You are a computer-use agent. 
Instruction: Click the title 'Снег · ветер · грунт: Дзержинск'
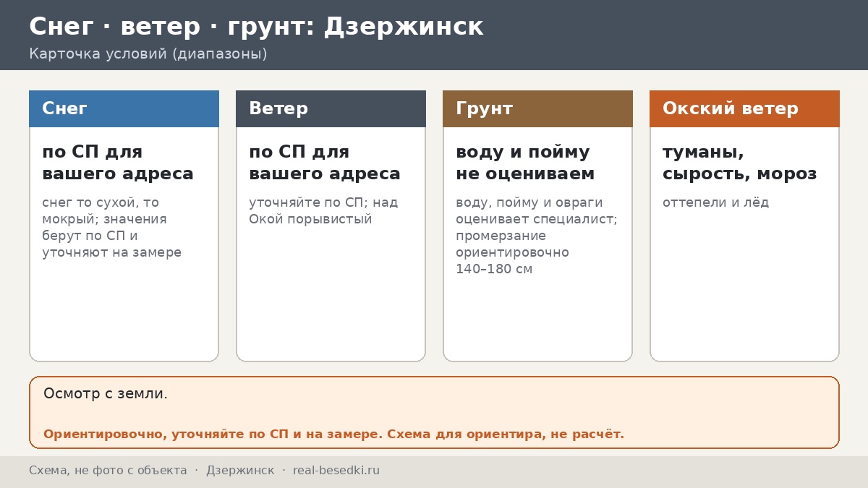click(256, 27)
